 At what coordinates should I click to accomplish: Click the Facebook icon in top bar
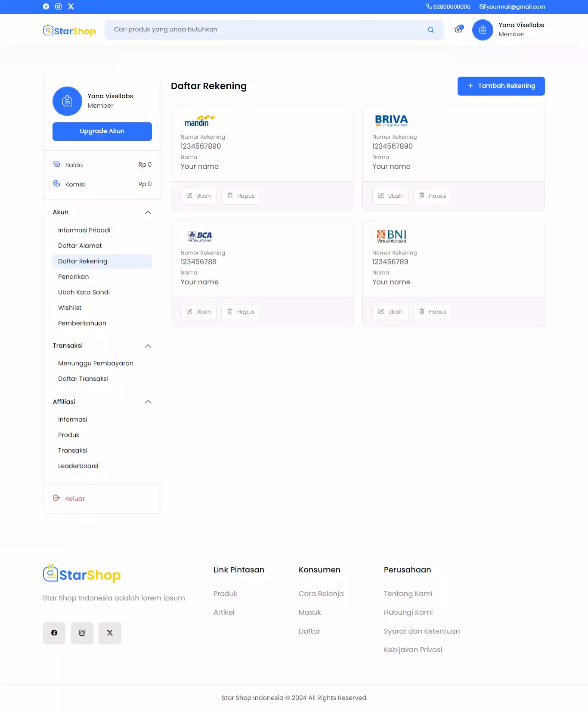click(x=46, y=6)
